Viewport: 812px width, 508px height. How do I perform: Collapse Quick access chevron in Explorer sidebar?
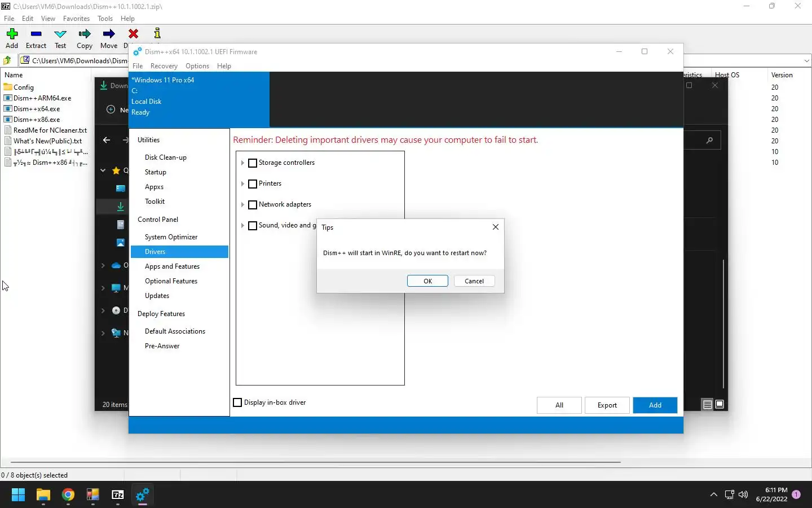[x=103, y=170]
